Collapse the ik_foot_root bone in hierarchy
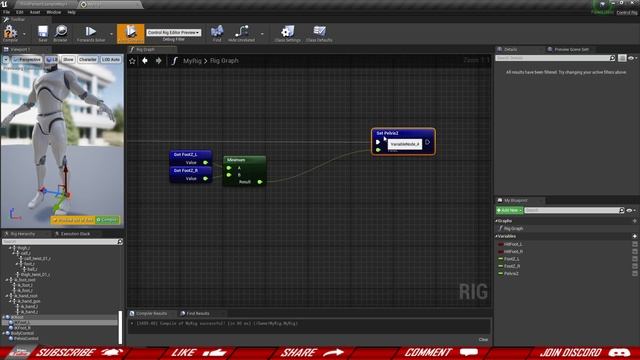Screen dimensions: 640x360 (7, 280)
